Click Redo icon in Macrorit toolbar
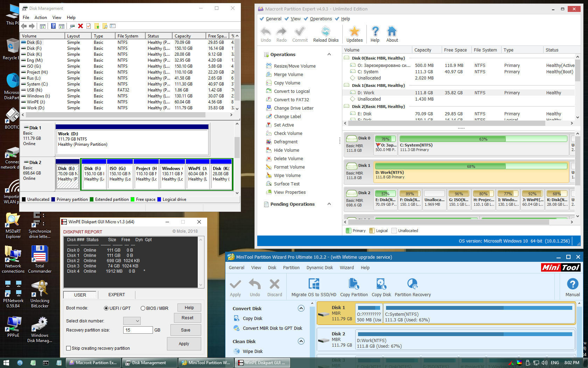The image size is (588, 368). pyautogui.click(x=281, y=32)
